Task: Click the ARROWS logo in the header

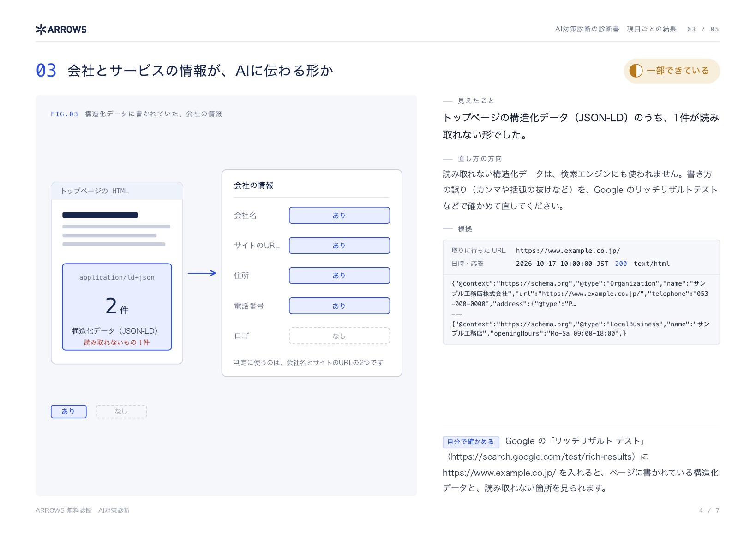Action: tap(61, 30)
